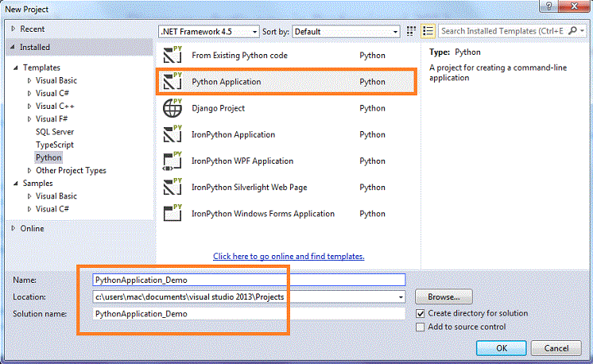
Task: Enable Add to source control
Action: point(421,327)
